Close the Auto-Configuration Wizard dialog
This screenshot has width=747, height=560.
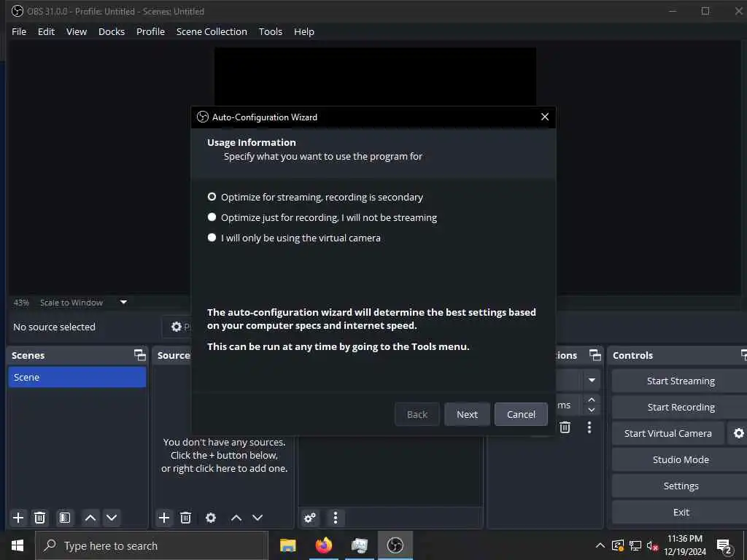click(545, 117)
